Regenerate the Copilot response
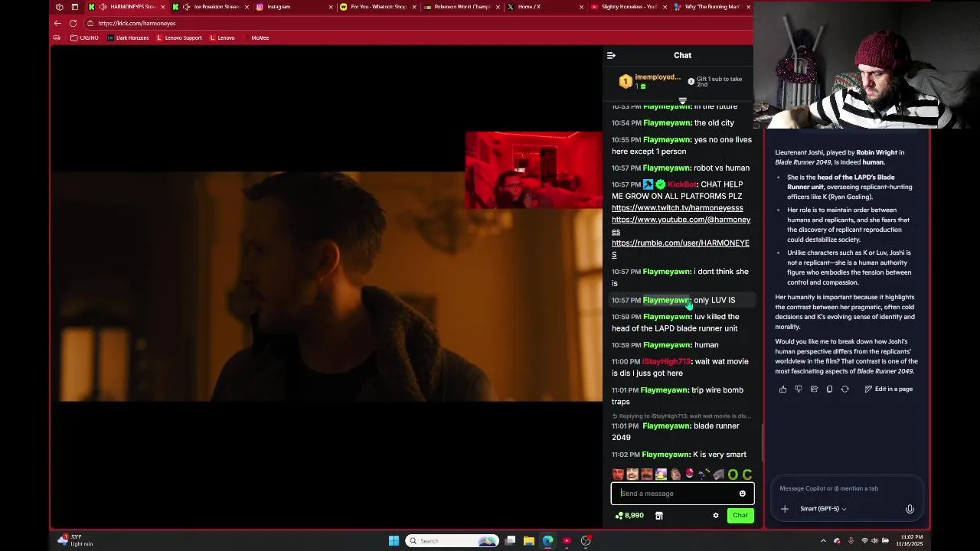 [844, 389]
